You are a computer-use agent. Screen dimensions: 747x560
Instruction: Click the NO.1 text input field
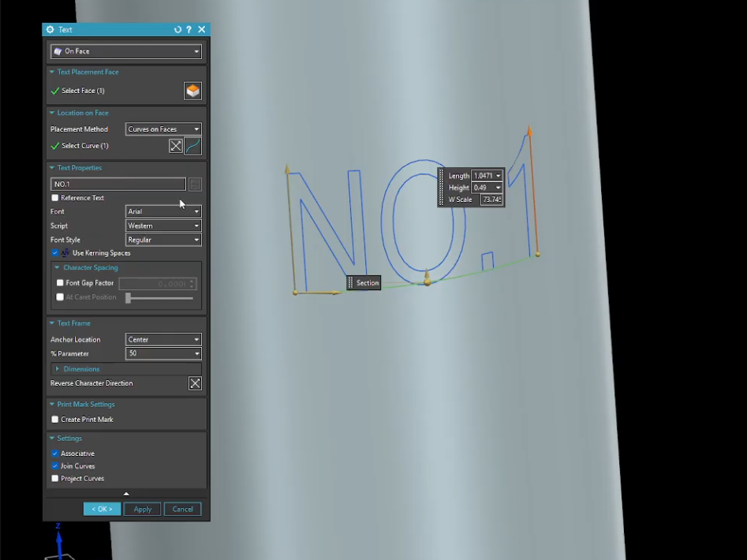pos(118,185)
